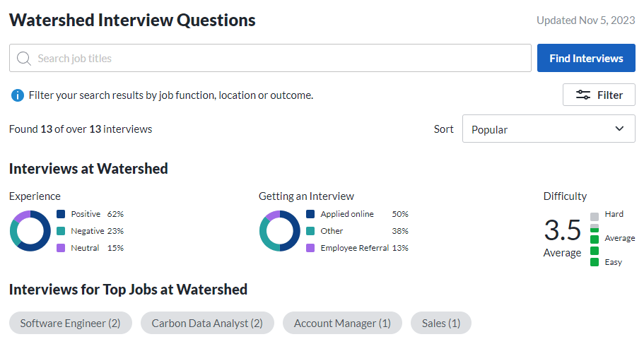Click the purple Employee Referral legend swatch
Screen dimensions: 644x344
[310, 248]
